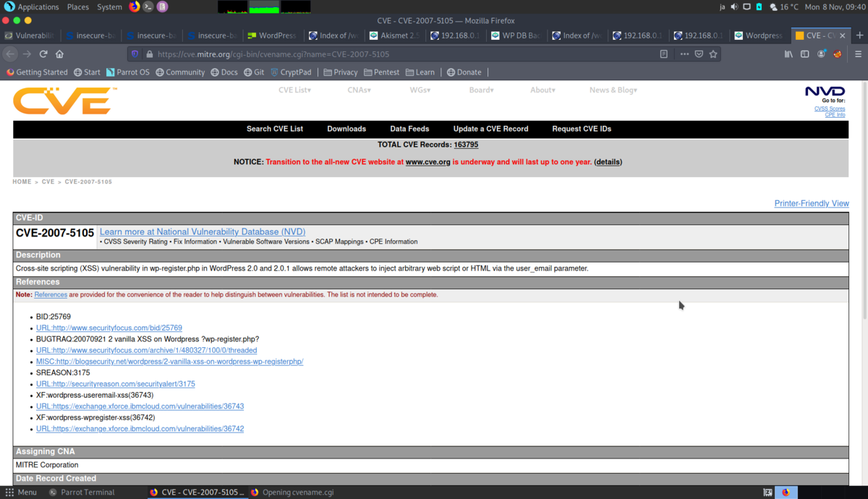Open CVSS Scores link
868x499 pixels.
click(830, 108)
